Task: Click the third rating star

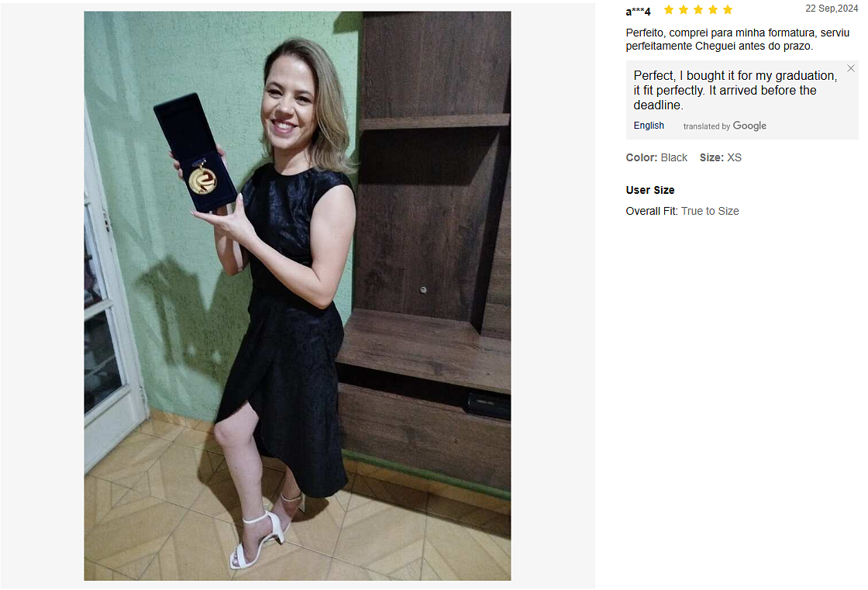Action: [698, 10]
